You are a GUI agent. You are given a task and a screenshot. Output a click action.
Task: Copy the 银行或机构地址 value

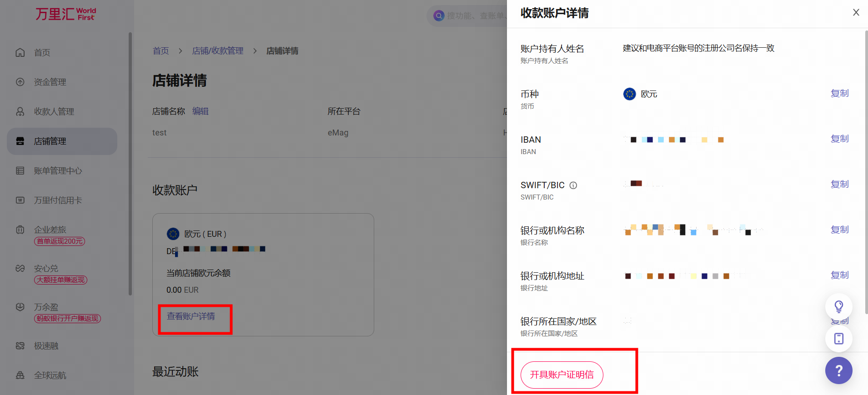tap(839, 275)
